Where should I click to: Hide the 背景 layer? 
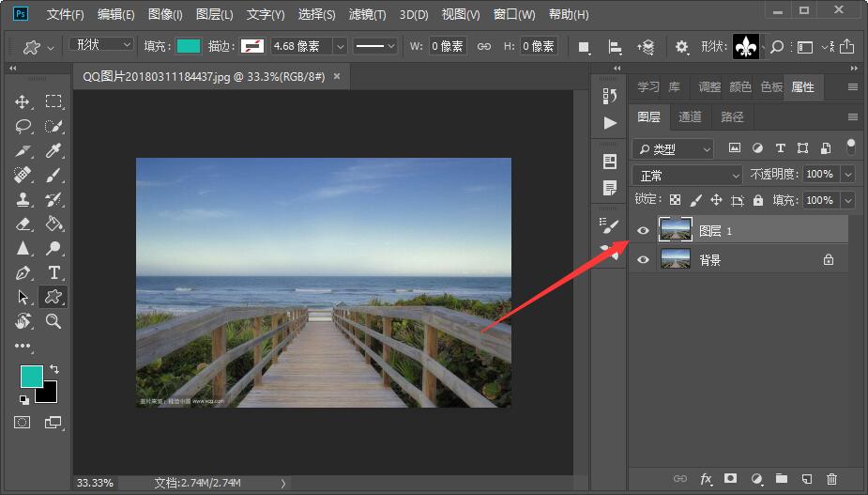pos(643,259)
